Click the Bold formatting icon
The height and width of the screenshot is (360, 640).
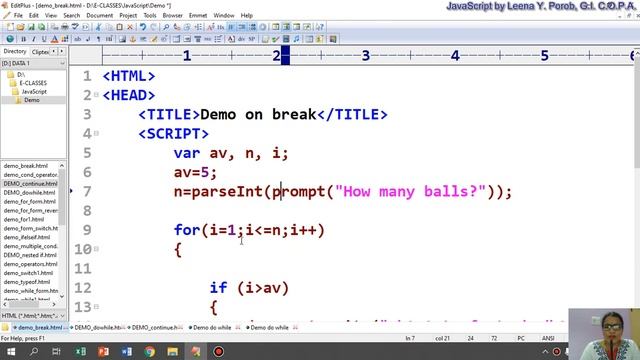23,39
